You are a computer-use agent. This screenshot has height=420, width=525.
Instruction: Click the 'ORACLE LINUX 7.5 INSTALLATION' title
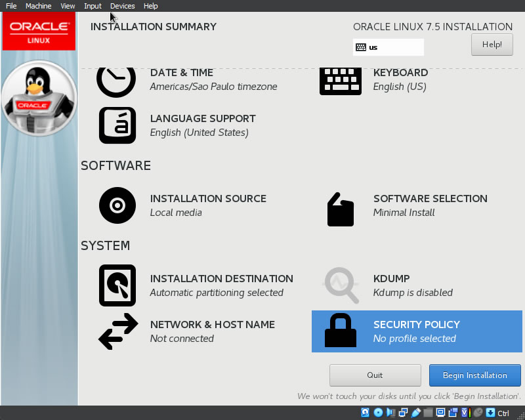point(433,27)
